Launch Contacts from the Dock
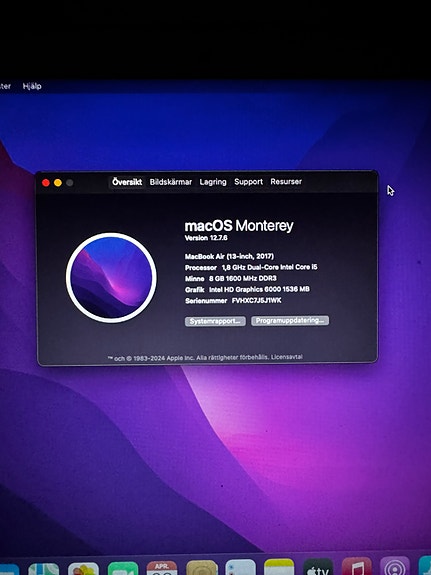 (x=202, y=568)
